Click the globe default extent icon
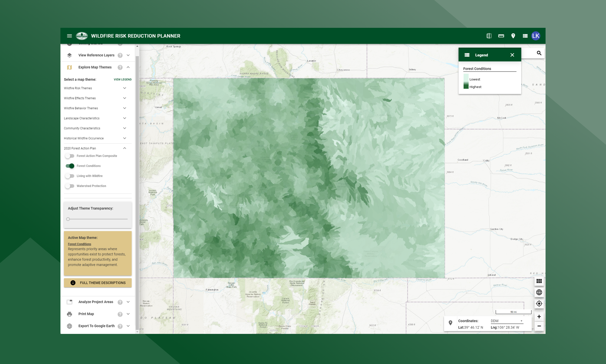The image size is (606, 364). tap(539, 292)
